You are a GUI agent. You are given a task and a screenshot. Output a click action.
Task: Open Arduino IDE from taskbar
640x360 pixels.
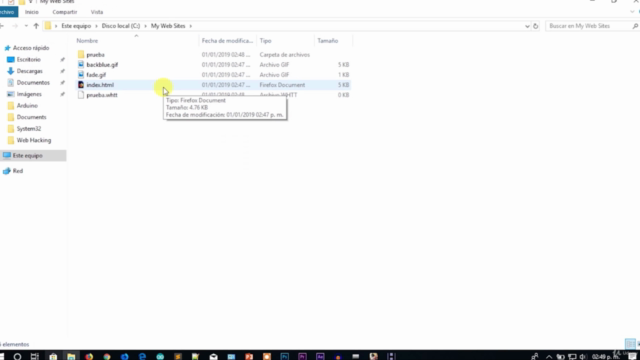160,356
